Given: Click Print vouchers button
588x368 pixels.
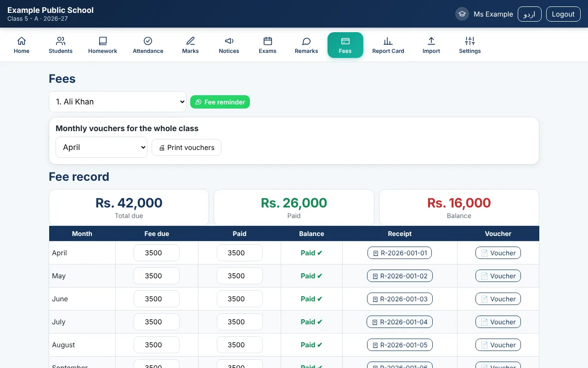Looking at the screenshot, I should 187,148.
